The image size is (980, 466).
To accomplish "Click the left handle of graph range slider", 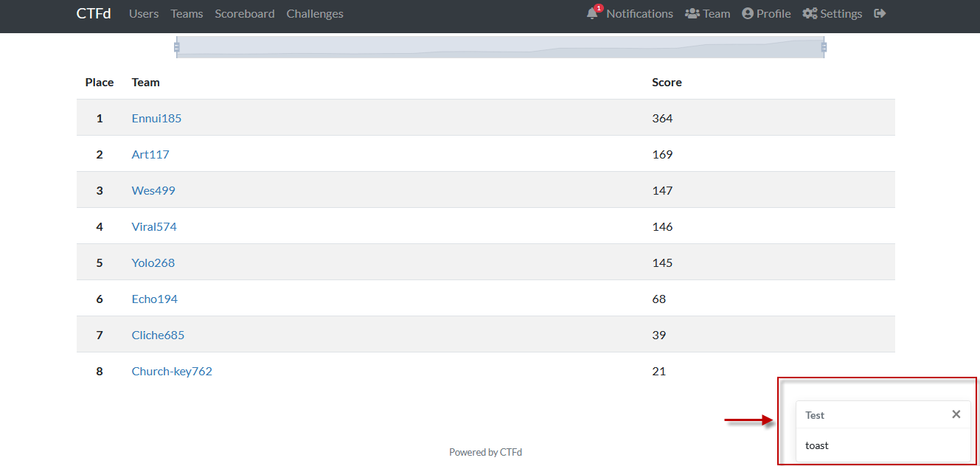I will click(x=176, y=47).
